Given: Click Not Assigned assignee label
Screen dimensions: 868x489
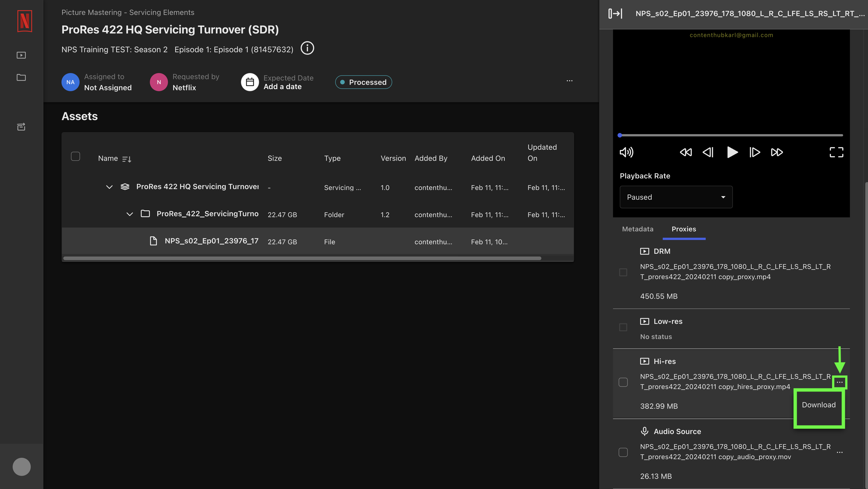Looking at the screenshot, I should (x=108, y=88).
